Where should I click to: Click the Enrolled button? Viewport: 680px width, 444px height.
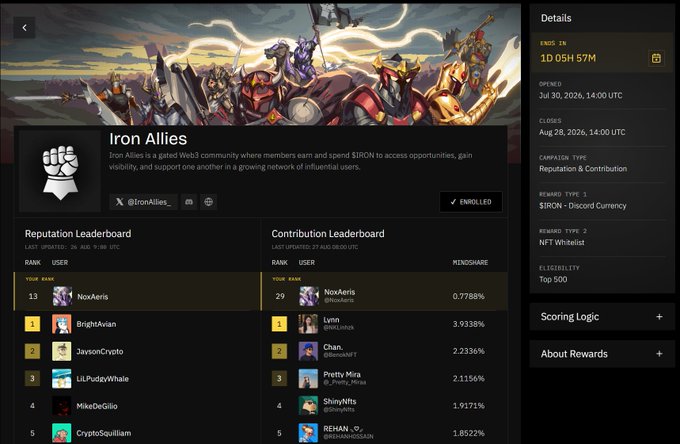[471, 202]
